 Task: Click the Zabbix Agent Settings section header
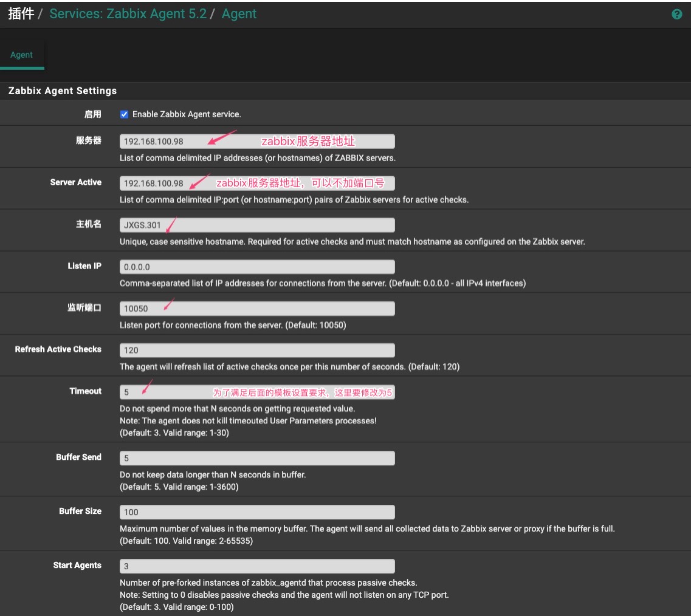coord(63,91)
